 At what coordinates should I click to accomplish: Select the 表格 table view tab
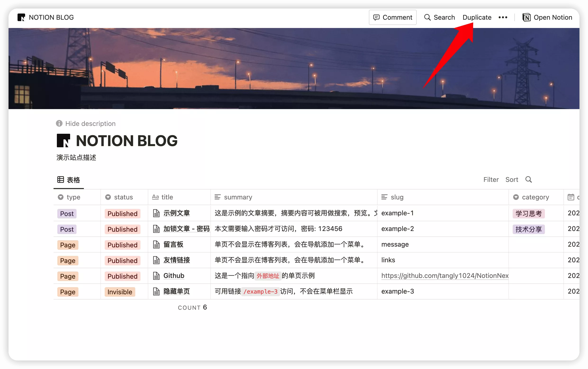tap(69, 180)
